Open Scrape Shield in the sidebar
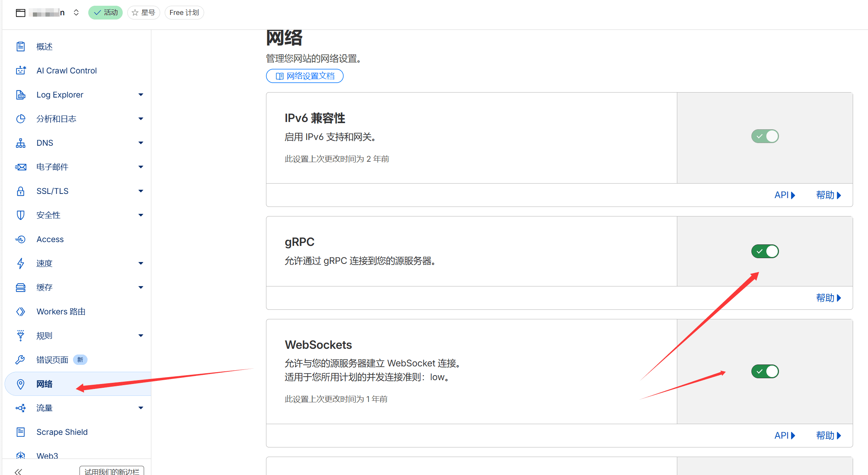The height and width of the screenshot is (475, 868). [x=62, y=432]
